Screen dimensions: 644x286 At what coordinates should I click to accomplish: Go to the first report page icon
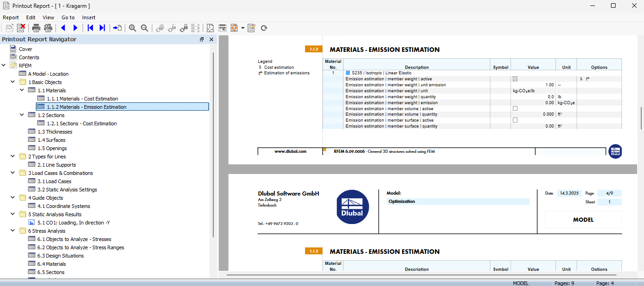(x=90, y=28)
